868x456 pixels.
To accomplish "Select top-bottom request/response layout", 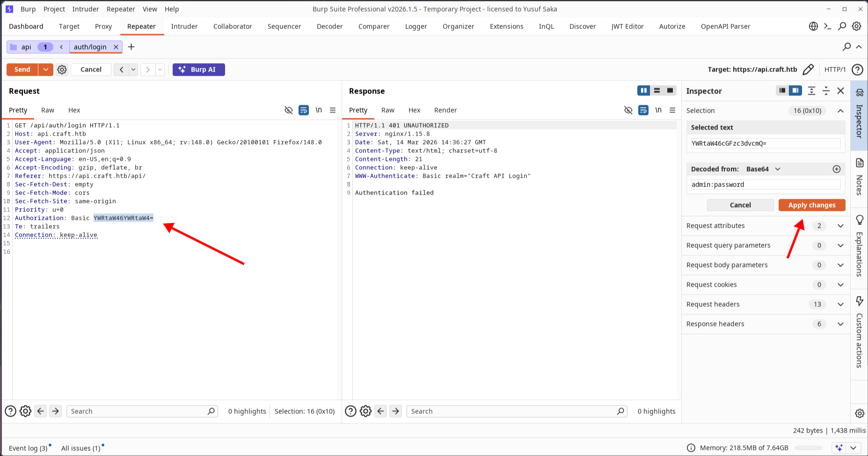I will 657,91.
